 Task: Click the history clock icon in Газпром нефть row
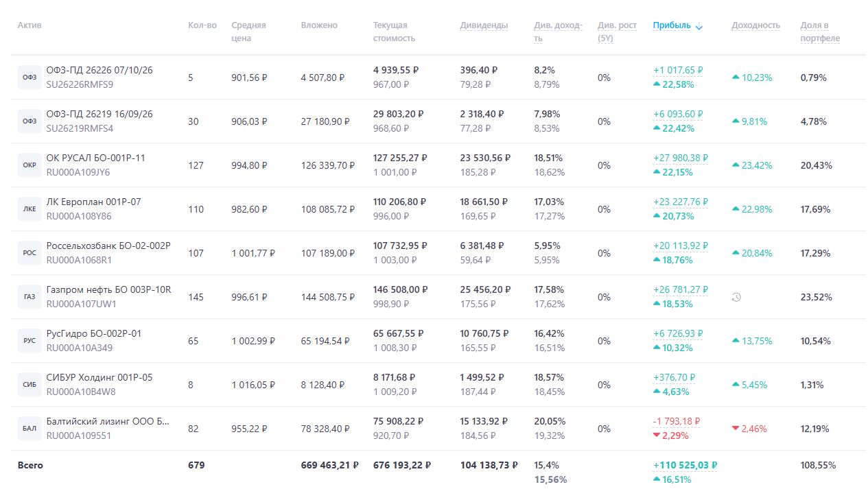click(x=736, y=298)
